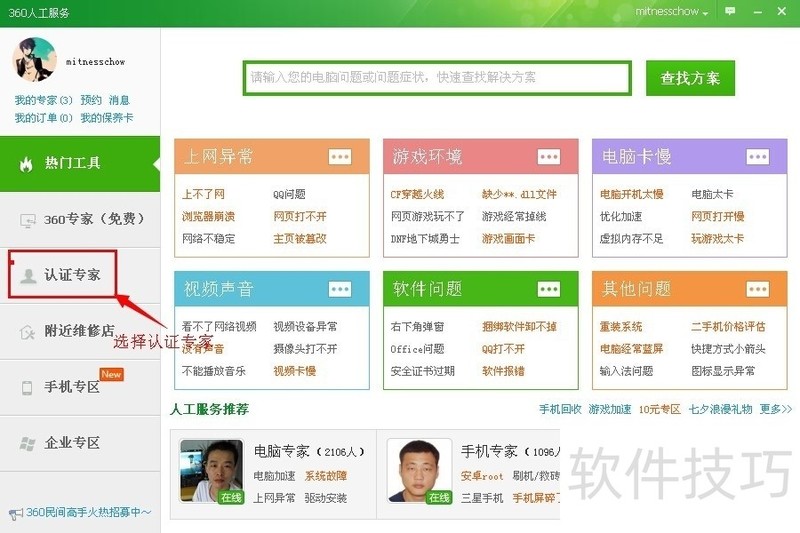Open the 安卓root service under 手机专家

482,476
